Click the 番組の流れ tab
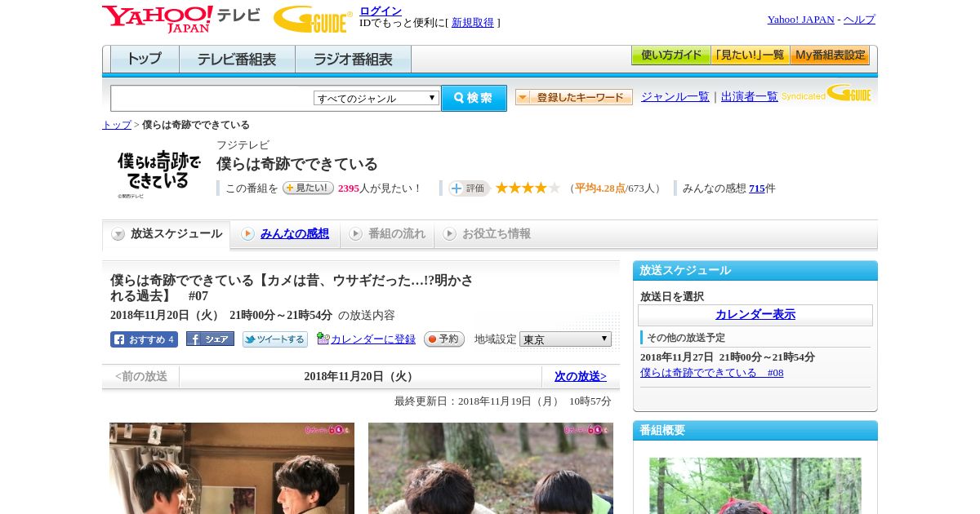980x514 pixels. click(387, 234)
